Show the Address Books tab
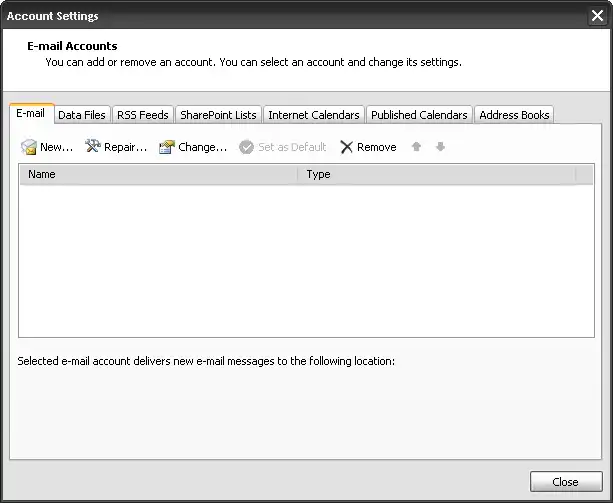613x503 pixels. point(514,115)
